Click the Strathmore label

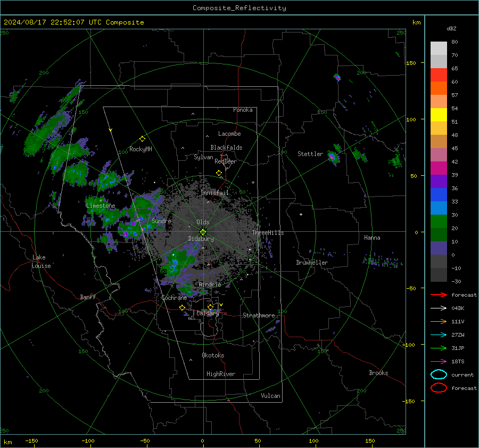pos(259,315)
